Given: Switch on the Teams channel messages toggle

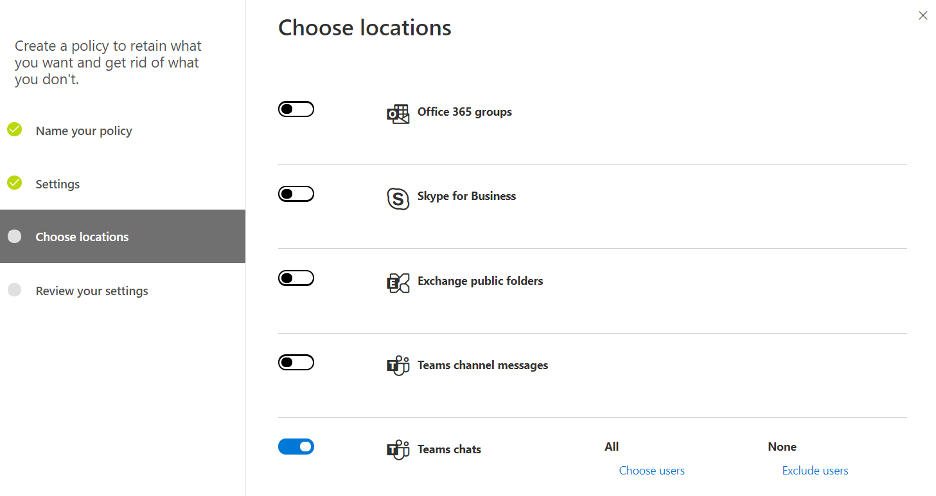Looking at the screenshot, I should (x=296, y=362).
